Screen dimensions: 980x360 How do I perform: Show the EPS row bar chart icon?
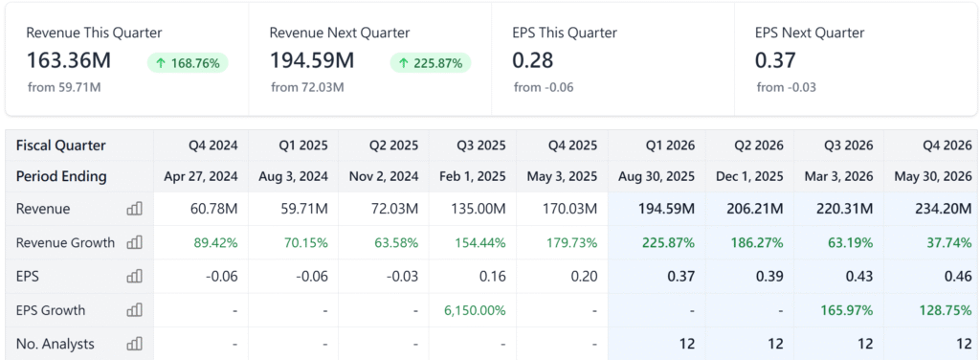[134, 277]
